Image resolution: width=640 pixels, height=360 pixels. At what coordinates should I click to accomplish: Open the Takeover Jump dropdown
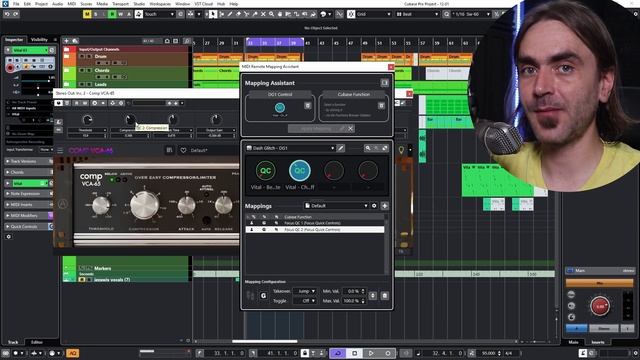click(305, 291)
